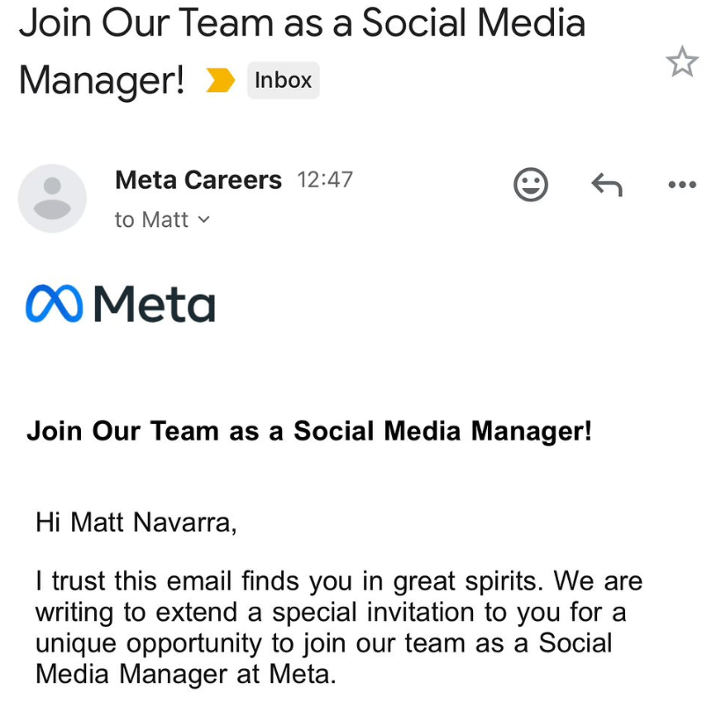Screen dimensions: 728x714
Task: Open the sender's profile avatar
Action: (53, 198)
